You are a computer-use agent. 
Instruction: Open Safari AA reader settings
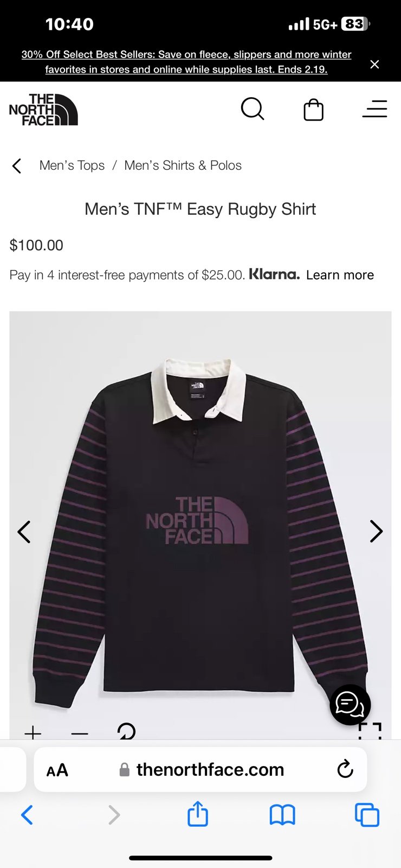pyautogui.click(x=57, y=770)
